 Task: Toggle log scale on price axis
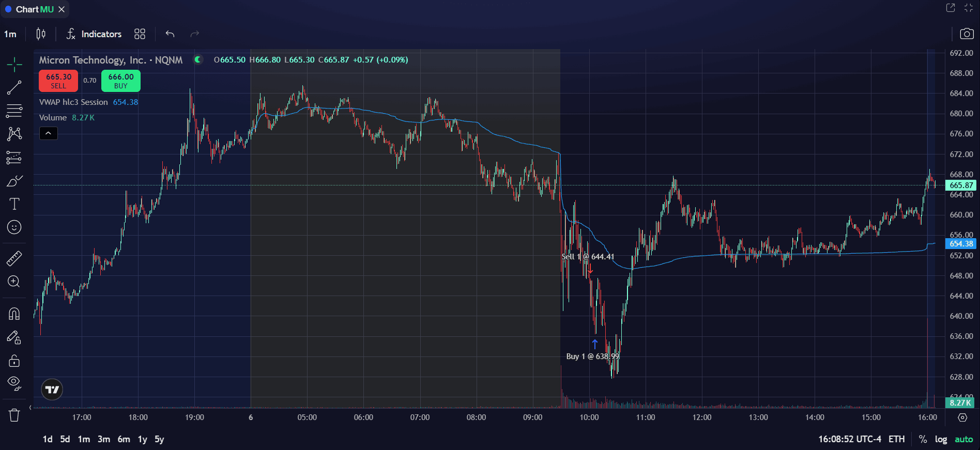click(941, 439)
